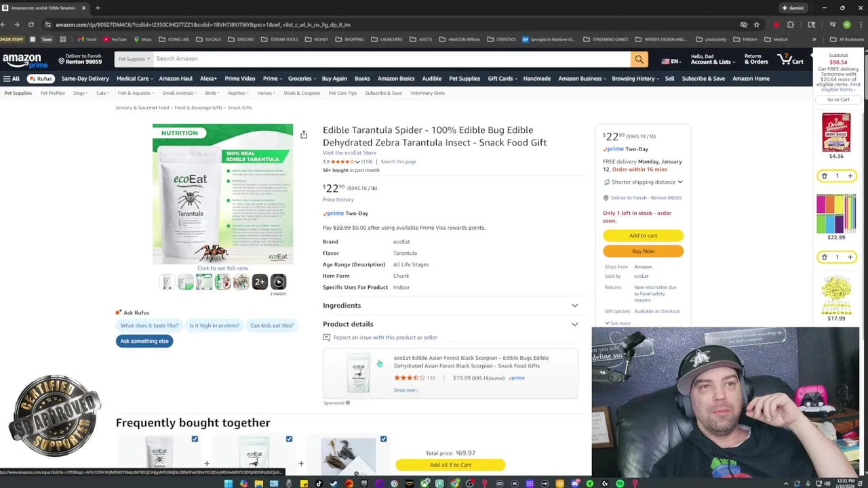Open the Gemini button in title bar
868x488 pixels.
click(x=793, y=8)
